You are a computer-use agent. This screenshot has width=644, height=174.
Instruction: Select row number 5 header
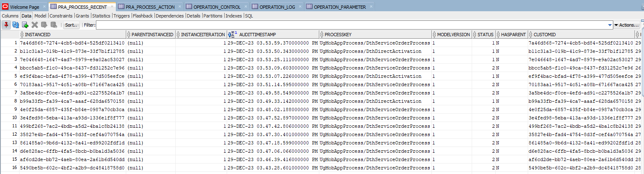(x=9, y=76)
